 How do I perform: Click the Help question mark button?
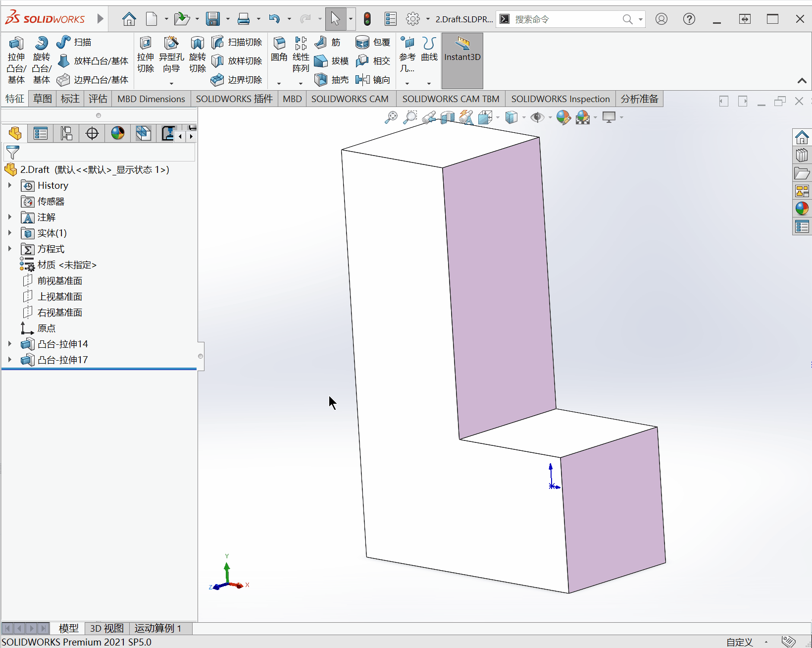click(689, 19)
